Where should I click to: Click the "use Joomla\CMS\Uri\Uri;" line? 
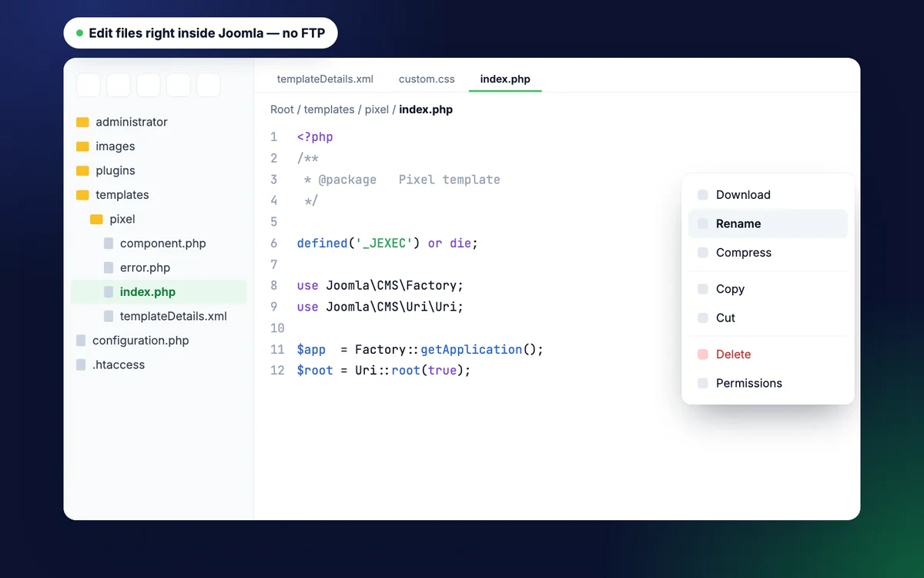[380, 307]
